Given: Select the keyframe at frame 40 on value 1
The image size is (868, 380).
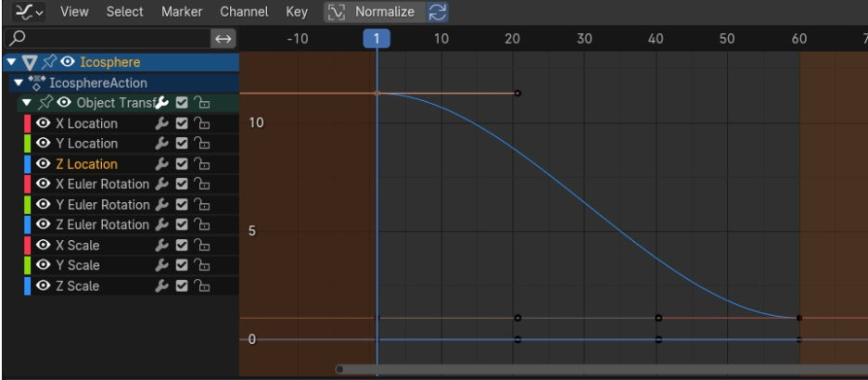Looking at the screenshot, I should pos(658,318).
